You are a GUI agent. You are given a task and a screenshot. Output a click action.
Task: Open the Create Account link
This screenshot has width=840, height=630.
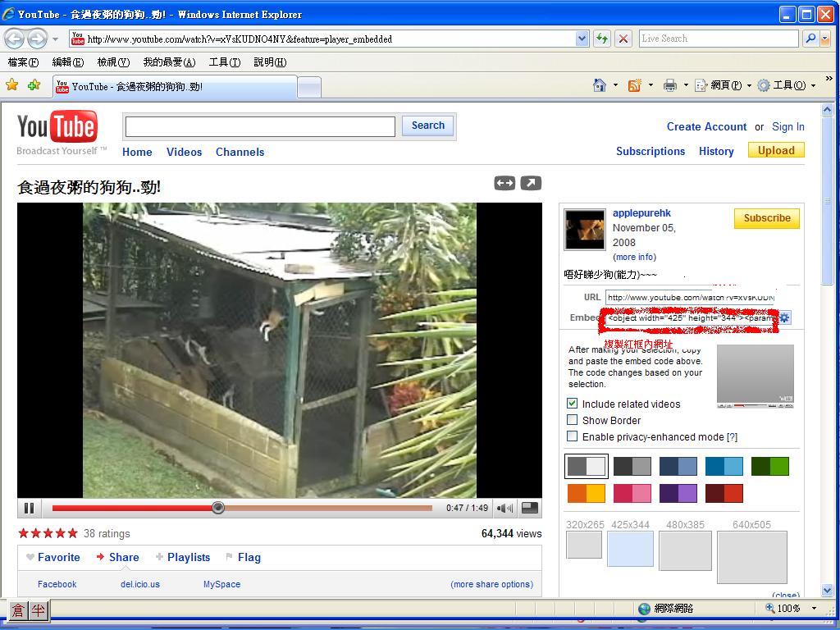pyautogui.click(x=706, y=126)
